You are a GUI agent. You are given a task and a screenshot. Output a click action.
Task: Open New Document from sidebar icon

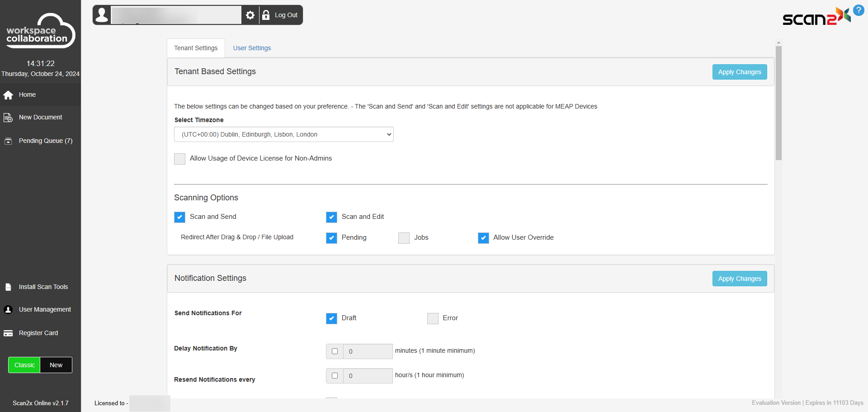point(8,118)
